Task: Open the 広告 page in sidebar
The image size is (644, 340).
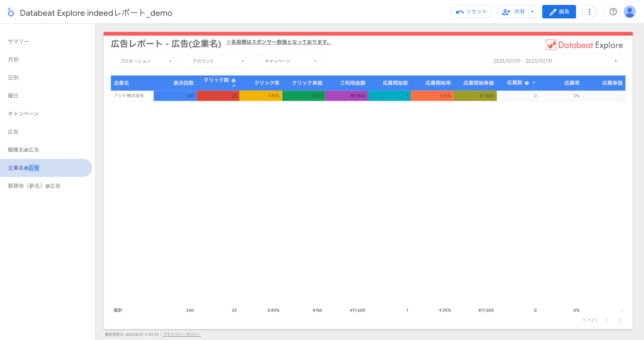Action: pos(46,131)
